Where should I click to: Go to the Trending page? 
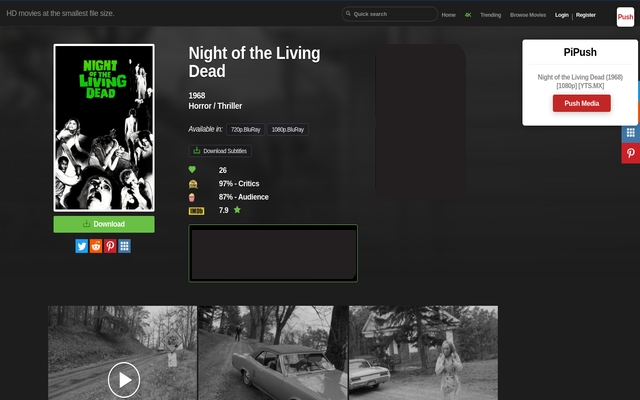click(x=490, y=15)
